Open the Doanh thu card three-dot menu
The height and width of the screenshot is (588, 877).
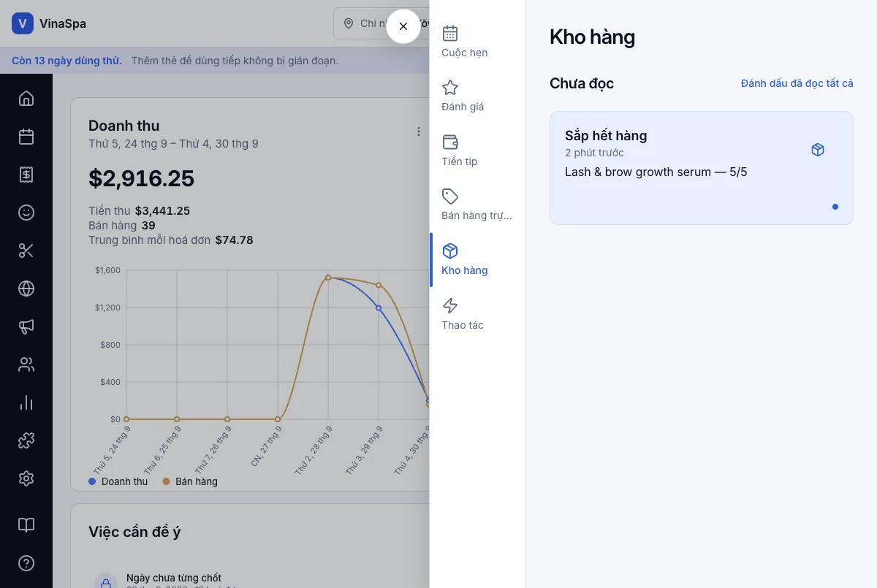(419, 131)
